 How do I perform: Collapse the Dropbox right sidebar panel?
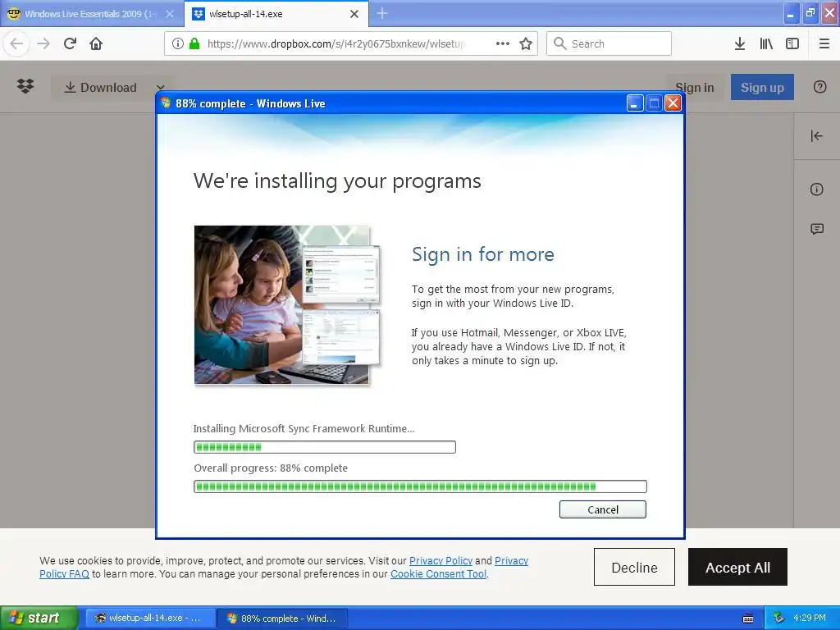816,136
